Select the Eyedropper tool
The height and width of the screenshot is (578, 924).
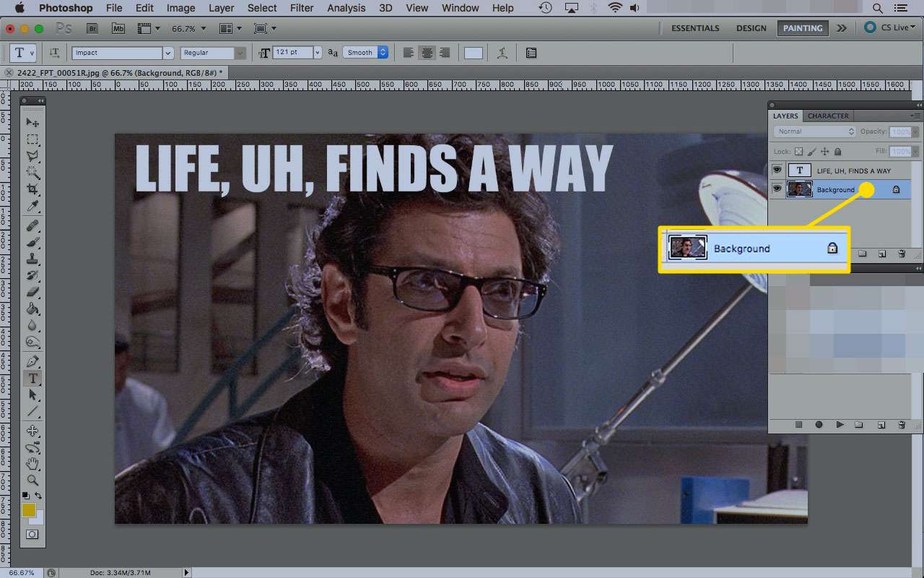(x=32, y=207)
